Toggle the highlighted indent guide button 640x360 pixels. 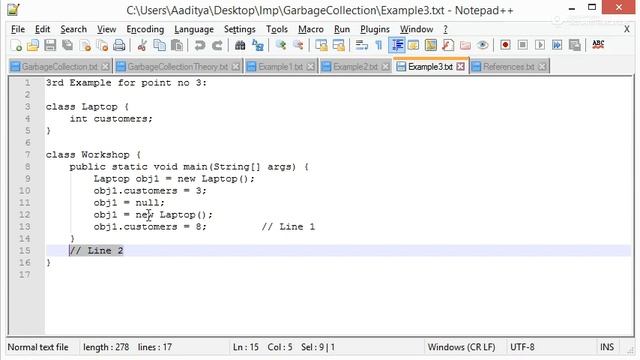(397, 45)
